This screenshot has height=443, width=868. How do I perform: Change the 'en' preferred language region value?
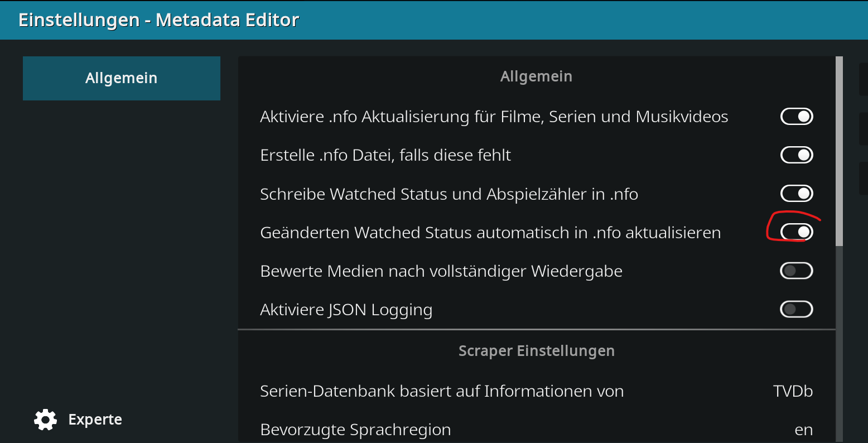tap(804, 430)
